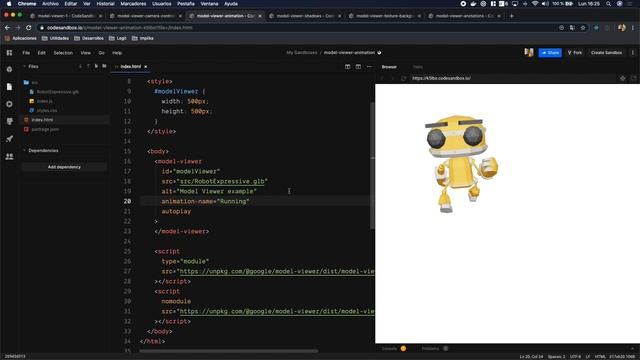Screen dimensions: 640x360
Task: Open the GitHub panel icon in sidebar
Action: pyautogui.click(x=9, y=121)
